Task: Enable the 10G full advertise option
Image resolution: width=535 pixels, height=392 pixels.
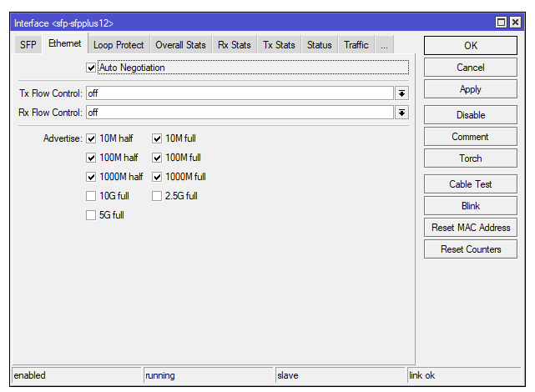Action: tap(91, 196)
